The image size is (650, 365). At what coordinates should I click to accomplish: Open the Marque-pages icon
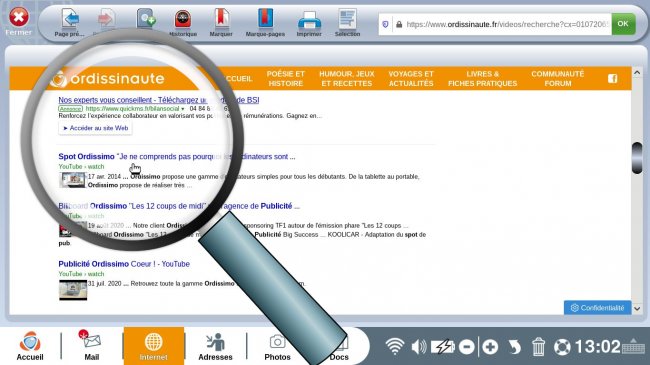point(265,19)
